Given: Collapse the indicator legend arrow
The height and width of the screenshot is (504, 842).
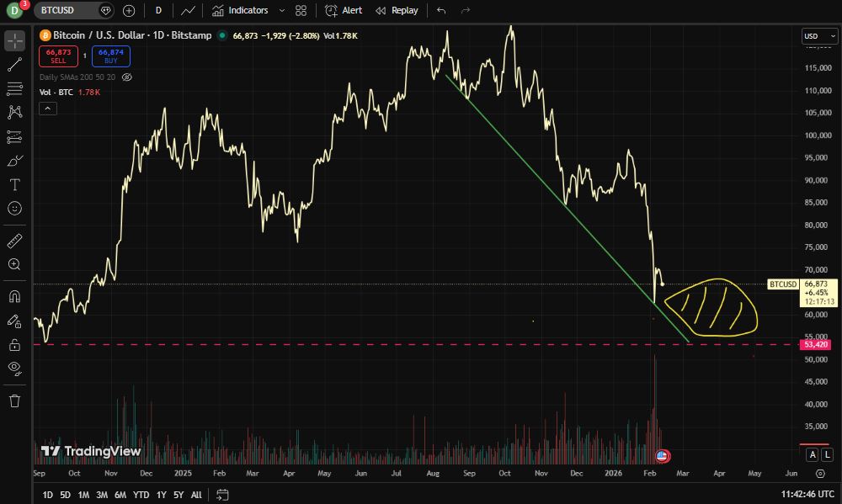Looking at the screenshot, I should (48, 109).
